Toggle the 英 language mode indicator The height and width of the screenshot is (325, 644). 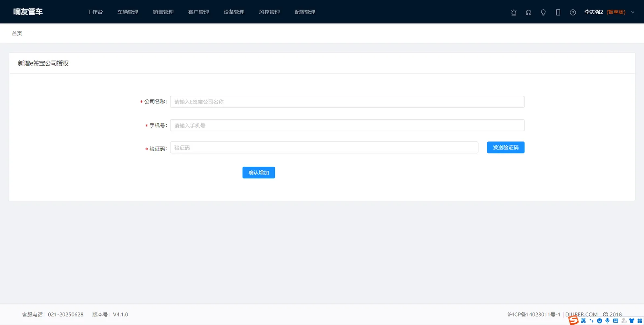[x=583, y=321]
